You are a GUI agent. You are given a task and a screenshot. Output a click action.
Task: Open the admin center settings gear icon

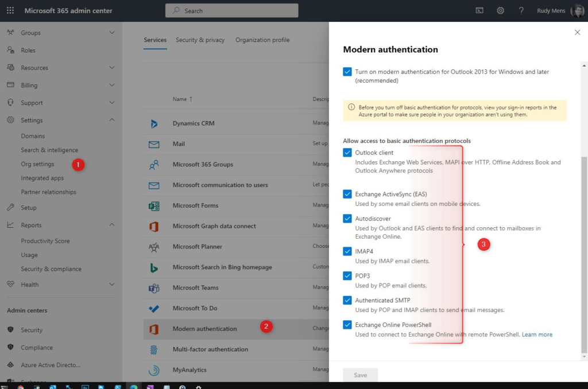click(x=500, y=10)
